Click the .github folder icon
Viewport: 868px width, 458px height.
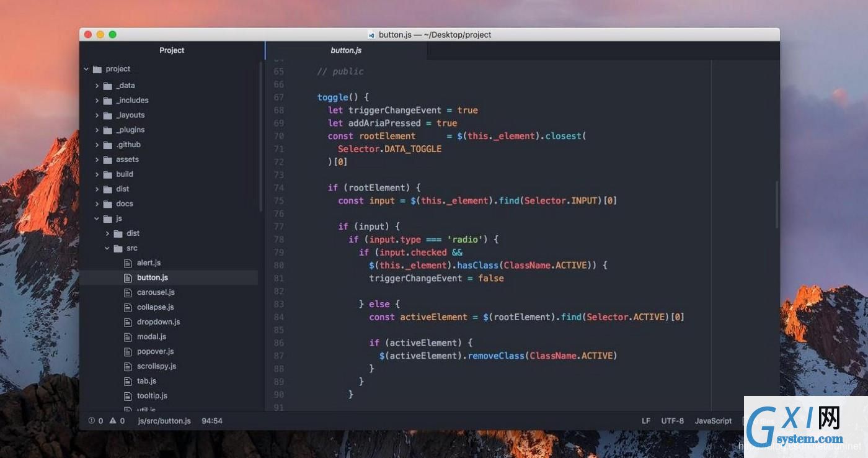[107, 145]
